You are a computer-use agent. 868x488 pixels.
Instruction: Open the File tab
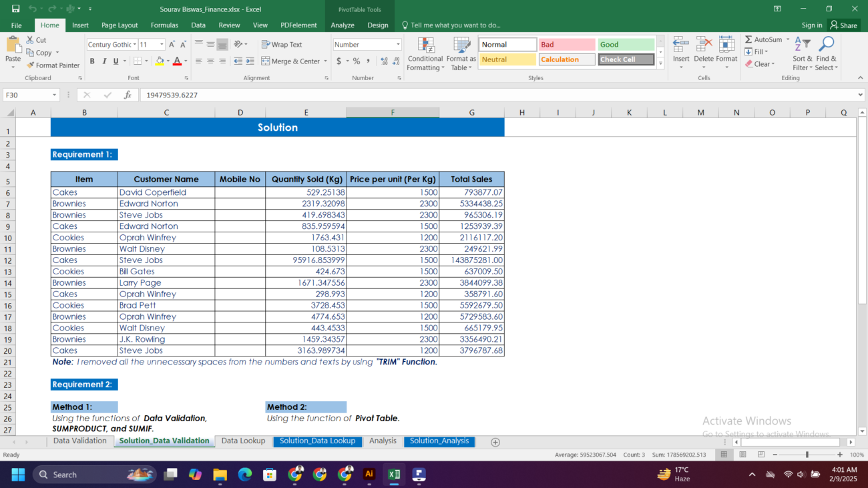point(17,25)
